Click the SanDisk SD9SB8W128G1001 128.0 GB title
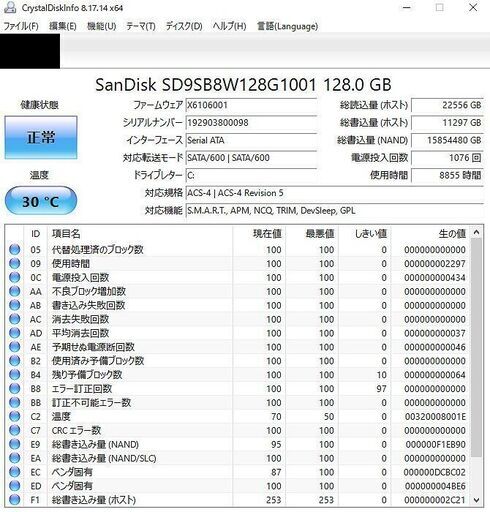490x512 pixels. 243,85
